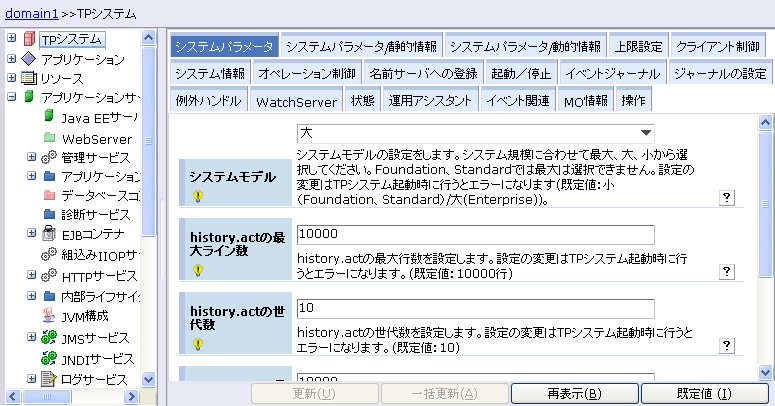The width and height of the screenshot is (775, 406).
Task: Open the システムモデル dropdown showing 大
Action: tap(475, 132)
